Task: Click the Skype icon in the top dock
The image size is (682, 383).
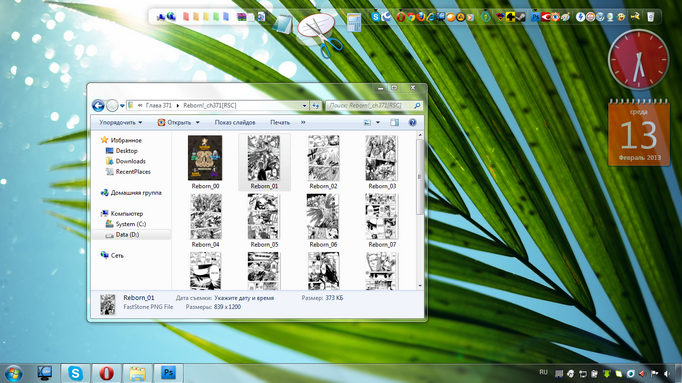Action: tap(375, 17)
